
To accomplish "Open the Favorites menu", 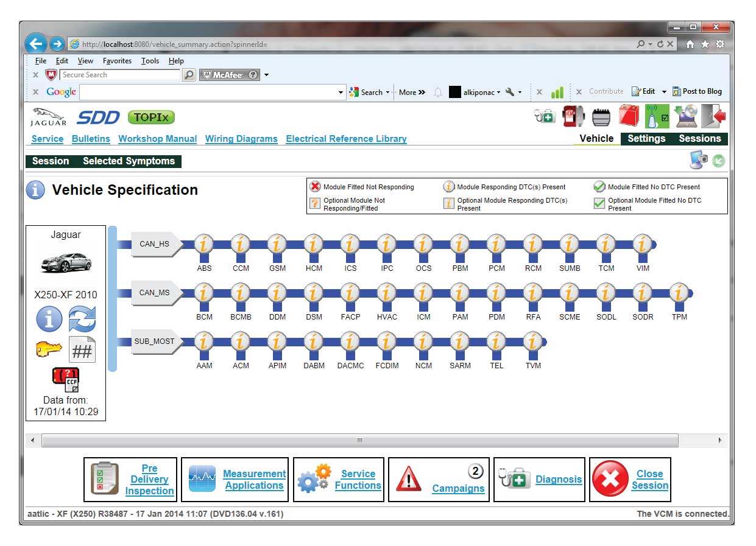I will [117, 61].
